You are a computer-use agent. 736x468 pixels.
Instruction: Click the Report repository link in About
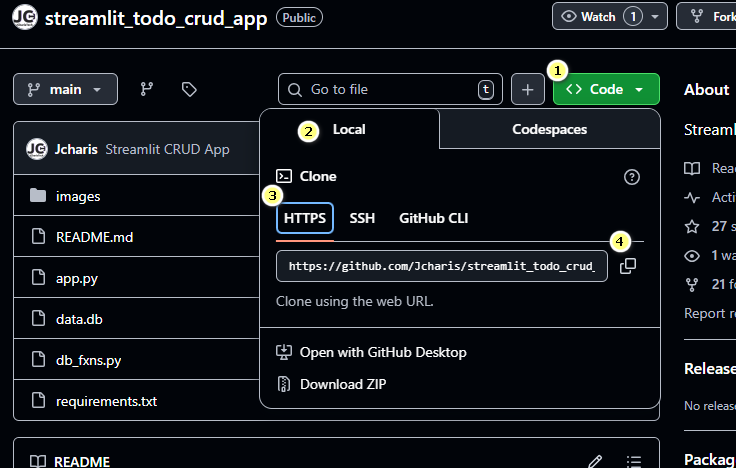(710, 313)
